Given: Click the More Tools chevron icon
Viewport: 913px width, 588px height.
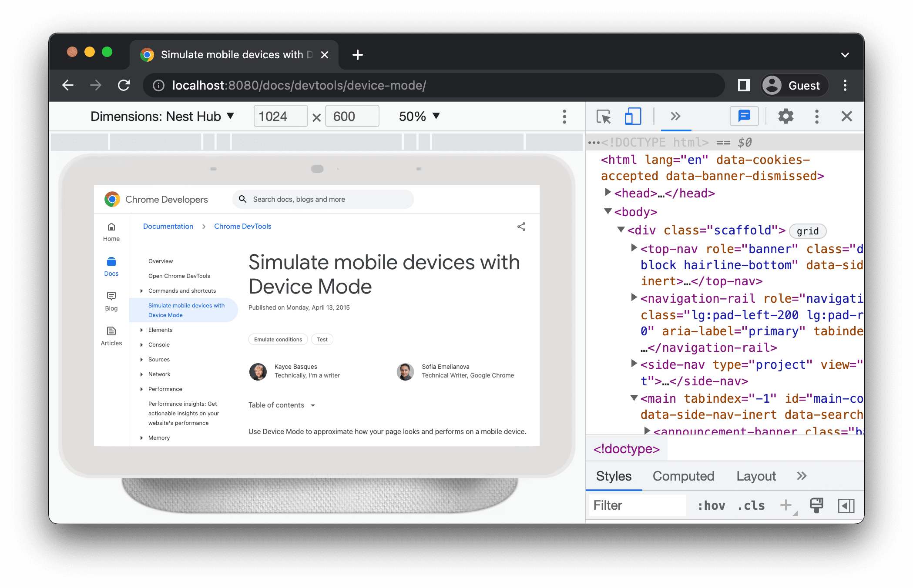Looking at the screenshot, I should click(675, 117).
